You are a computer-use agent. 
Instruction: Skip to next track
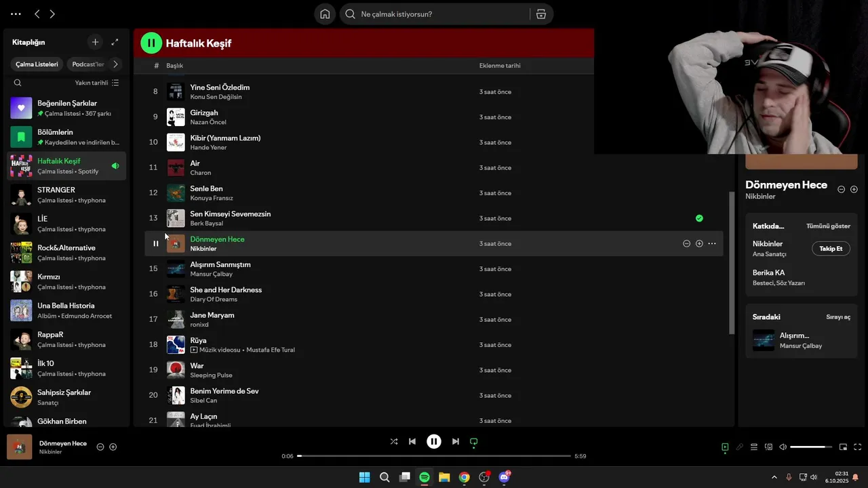(456, 441)
